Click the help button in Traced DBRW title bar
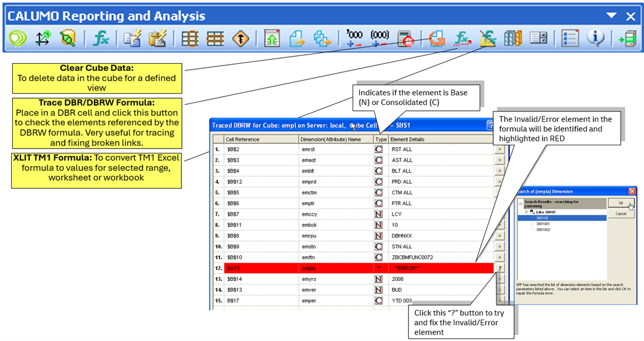 tap(490, 125)
